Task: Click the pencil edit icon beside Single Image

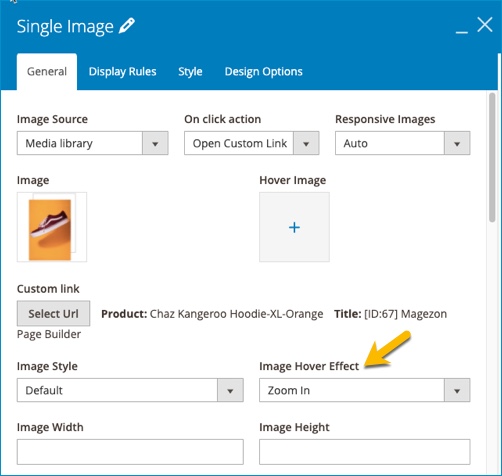Action: (127, 26)
